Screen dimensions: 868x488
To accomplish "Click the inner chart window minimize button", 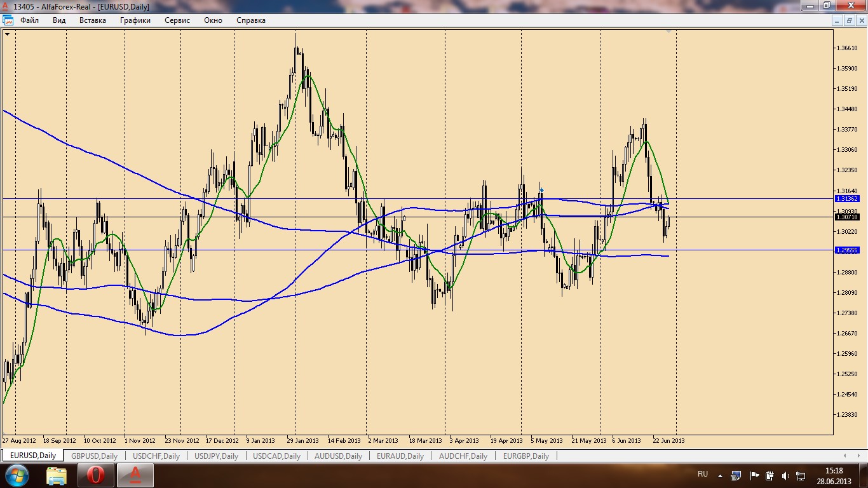I will pyautogui.click(x=838, y=20).
